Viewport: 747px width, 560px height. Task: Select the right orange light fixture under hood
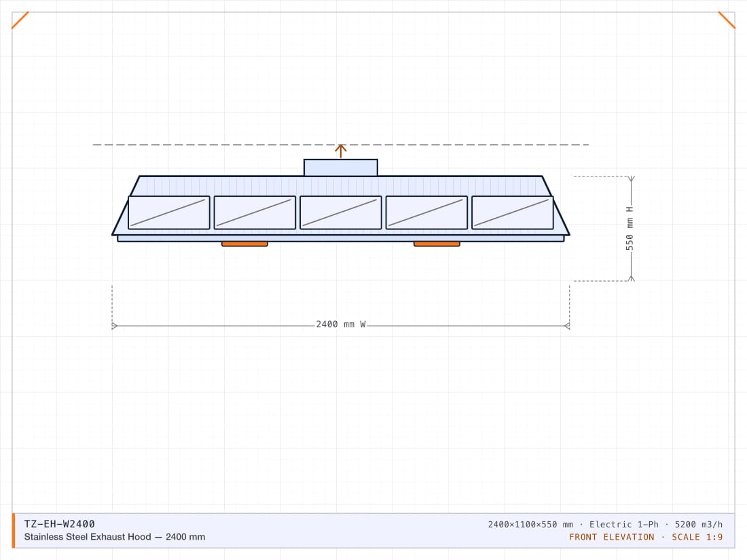[x=437, y=244]
